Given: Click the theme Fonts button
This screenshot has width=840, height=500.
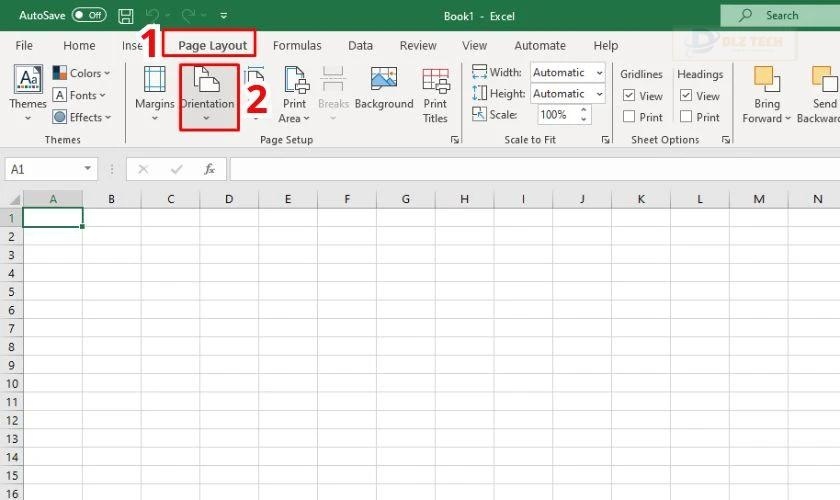Looking at the screenshot, I should [x=81, y=95].
